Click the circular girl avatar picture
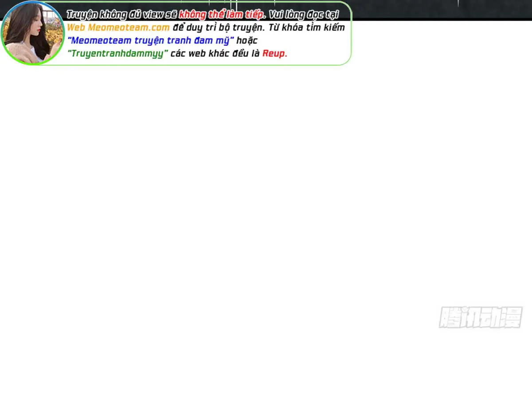532x399 pixels. coord(32,33)
